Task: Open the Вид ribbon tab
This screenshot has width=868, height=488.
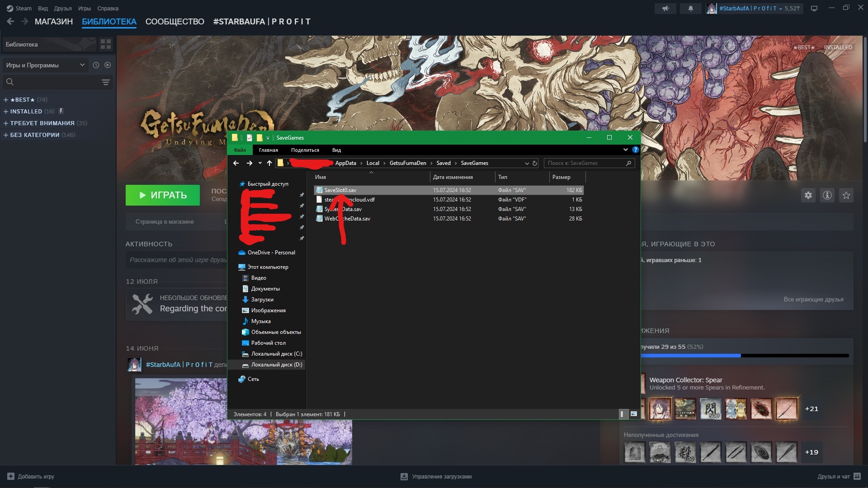Action: click(x=336, y=150)
